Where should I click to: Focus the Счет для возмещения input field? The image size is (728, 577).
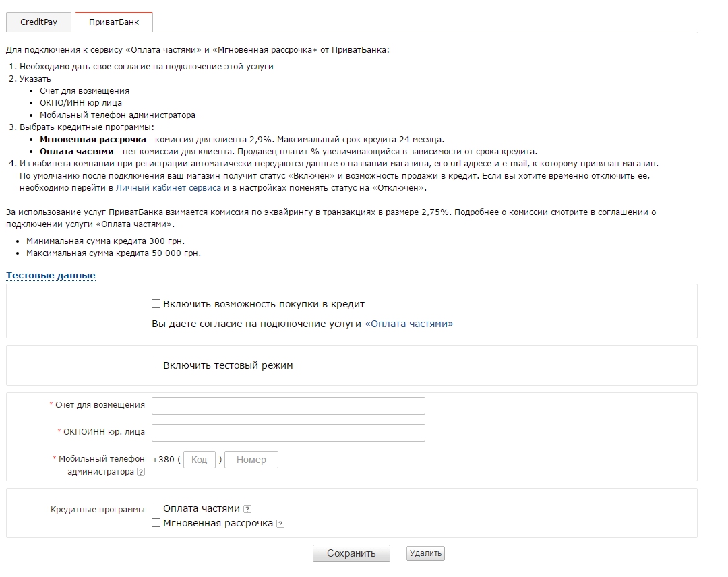[x=289, y=406]
